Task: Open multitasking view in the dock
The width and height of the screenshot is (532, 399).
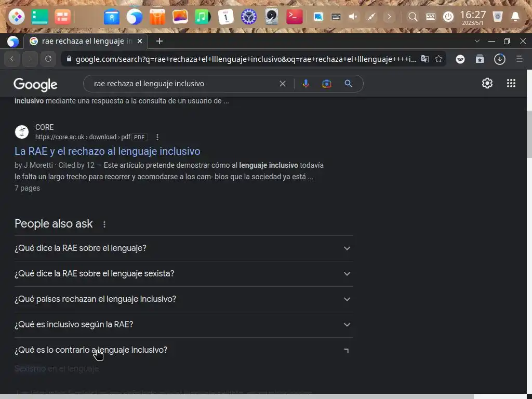Action: coord(62,17)
